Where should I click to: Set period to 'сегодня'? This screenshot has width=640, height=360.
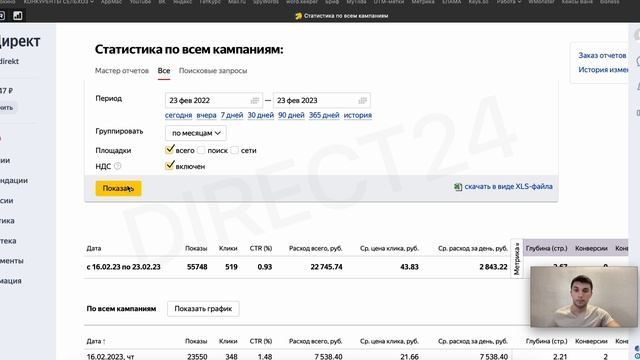(x=178, y=115)
